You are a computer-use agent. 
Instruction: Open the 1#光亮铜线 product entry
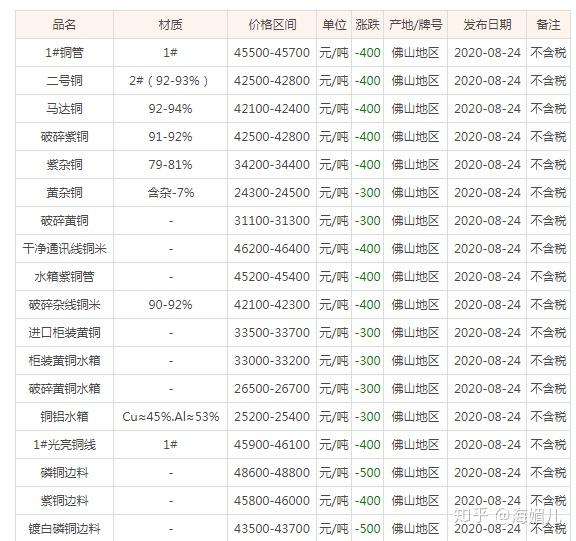click(64, 445)
